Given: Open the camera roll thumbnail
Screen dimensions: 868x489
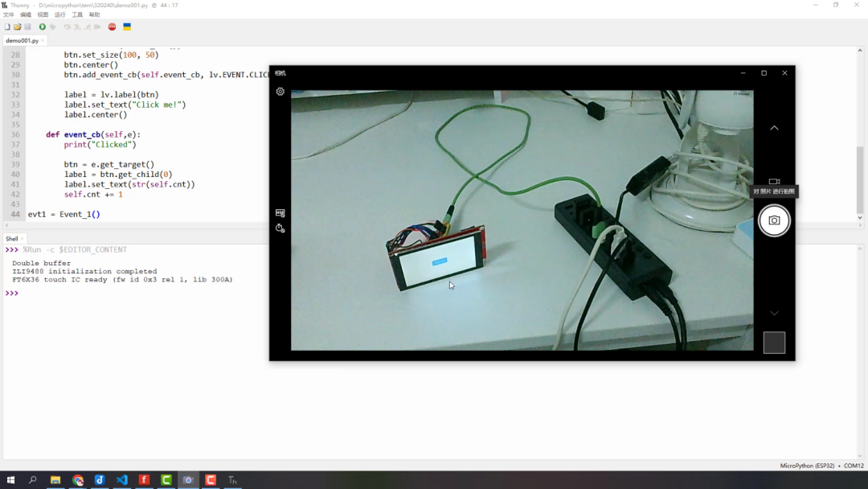Looking at the screenshot, I should click(x=774, y=343).
